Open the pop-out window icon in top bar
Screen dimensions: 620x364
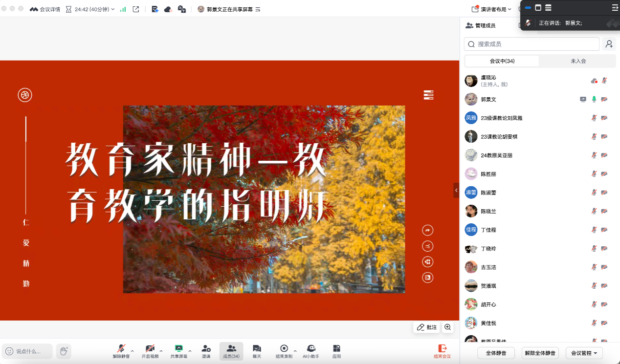(x=136, y=9)
